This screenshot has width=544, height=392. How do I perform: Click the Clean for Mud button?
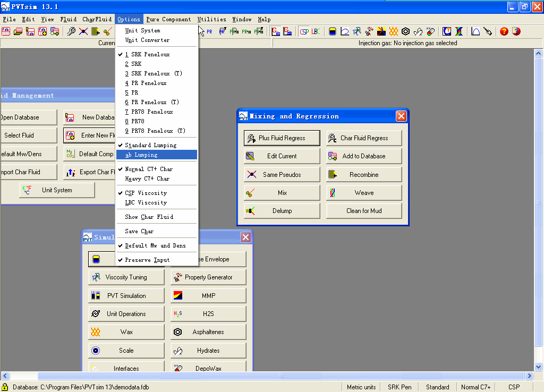[364, 211]
